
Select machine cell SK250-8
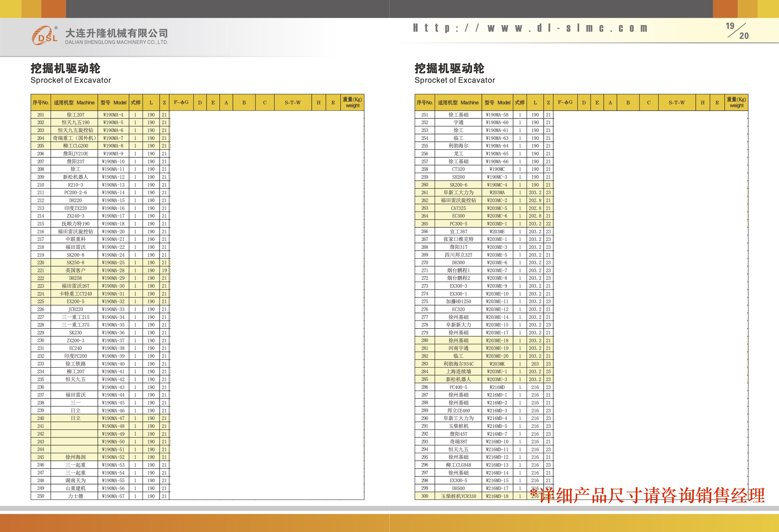tap(74, 263)
